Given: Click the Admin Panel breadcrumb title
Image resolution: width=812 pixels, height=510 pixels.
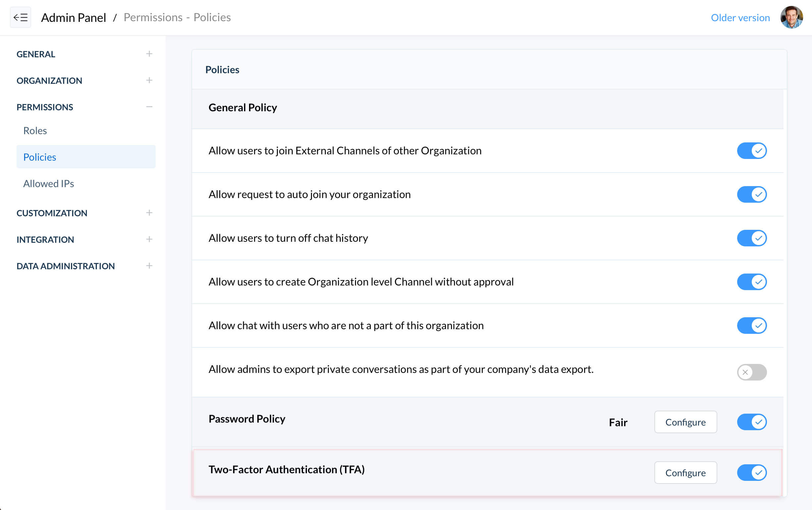Looking at the screenshot, I should [74, 17].
